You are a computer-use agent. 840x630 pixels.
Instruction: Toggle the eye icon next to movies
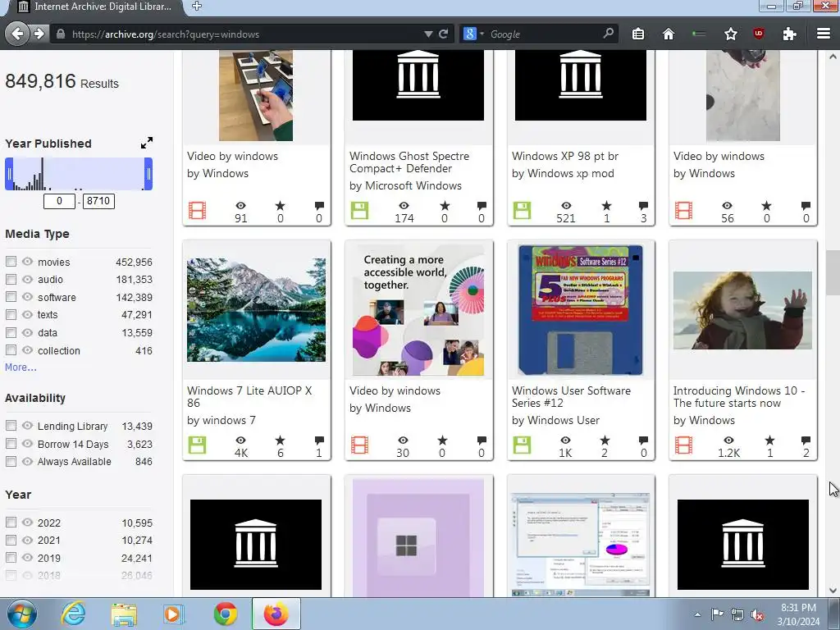pos(27,262)
